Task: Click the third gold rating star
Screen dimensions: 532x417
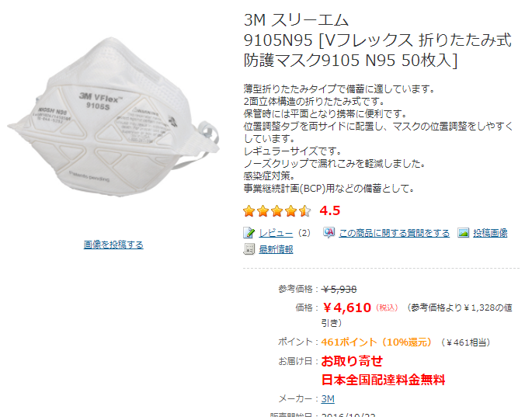Action: coord(276,211)
